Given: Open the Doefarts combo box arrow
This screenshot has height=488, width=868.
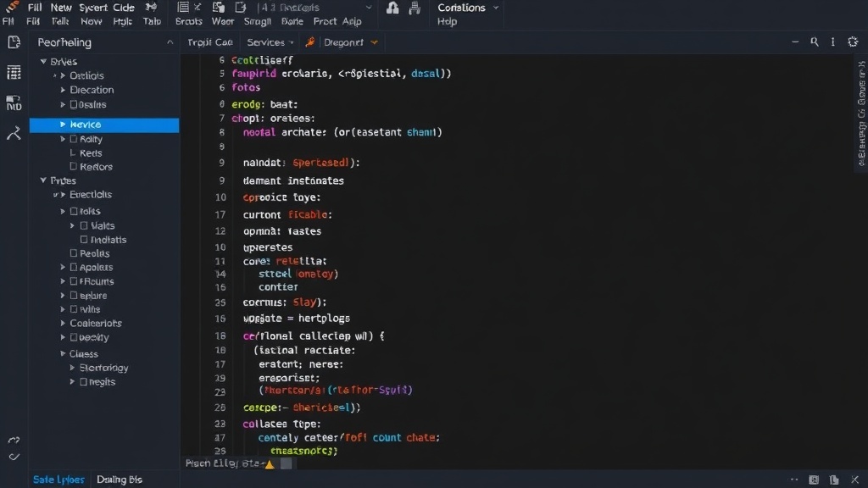Looking at the screenshot, I should tap(369, 8).
